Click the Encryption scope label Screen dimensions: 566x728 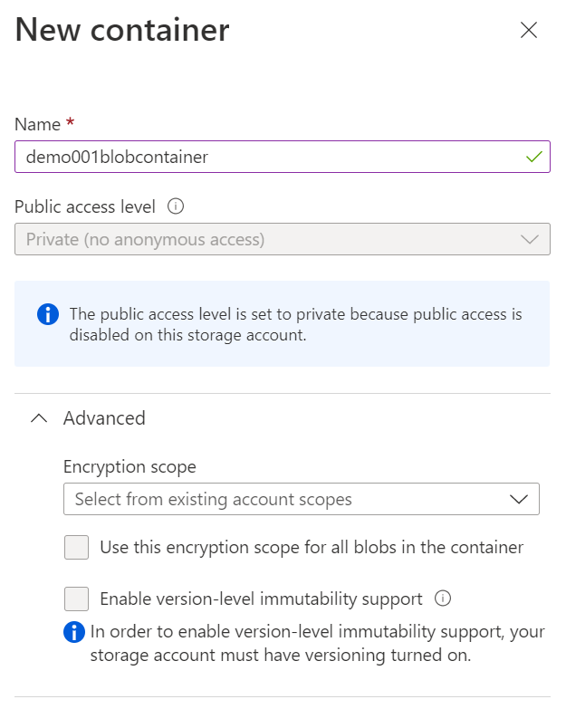point(130,467)
